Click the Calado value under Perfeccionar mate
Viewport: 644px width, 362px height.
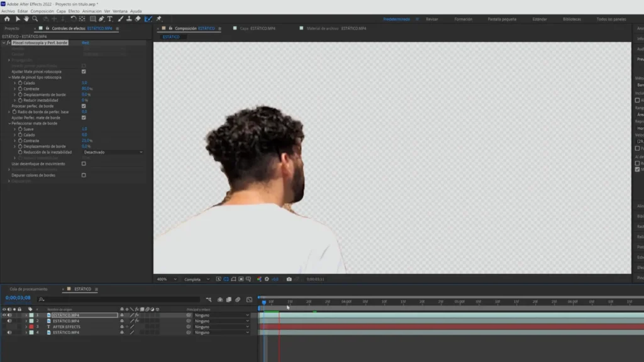(84, 134)
